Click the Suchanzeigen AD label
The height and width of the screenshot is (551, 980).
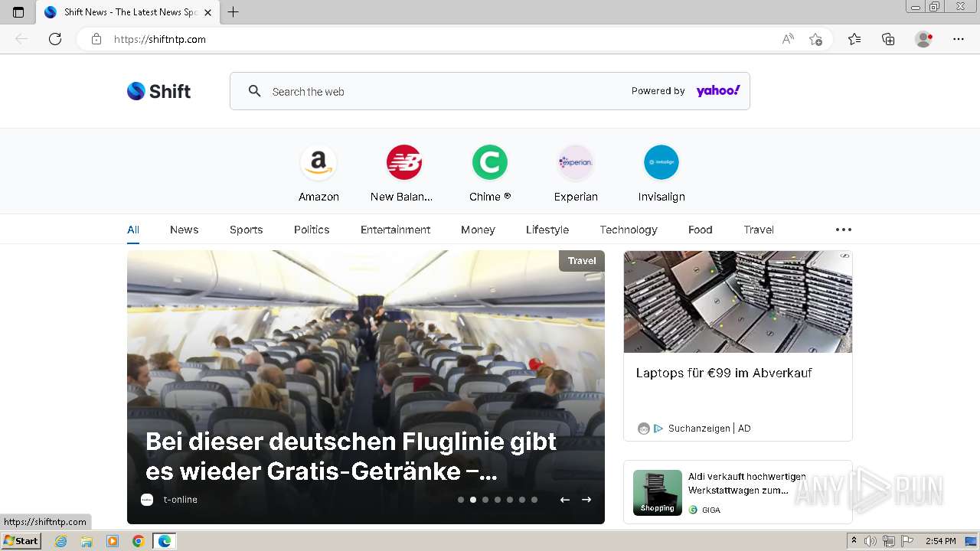tap(709, 429)
